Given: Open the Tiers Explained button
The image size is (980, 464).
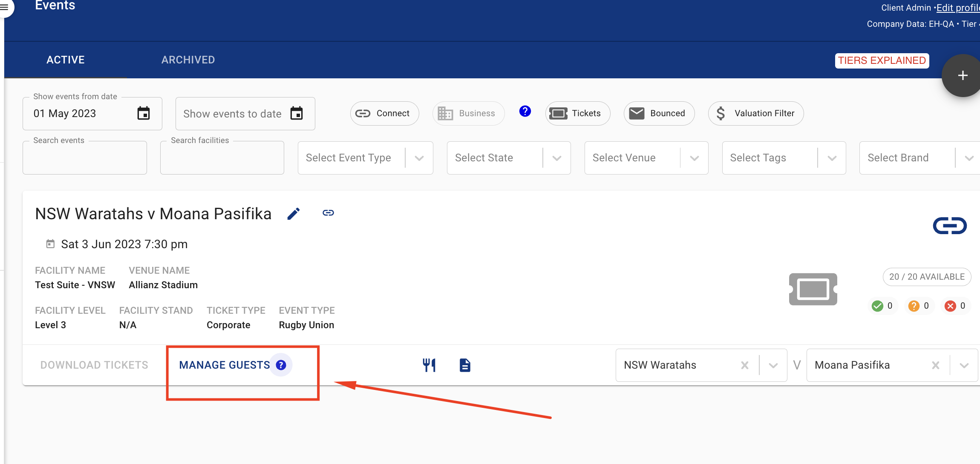Looking at the screenshot, I should (x=882, y=60).
